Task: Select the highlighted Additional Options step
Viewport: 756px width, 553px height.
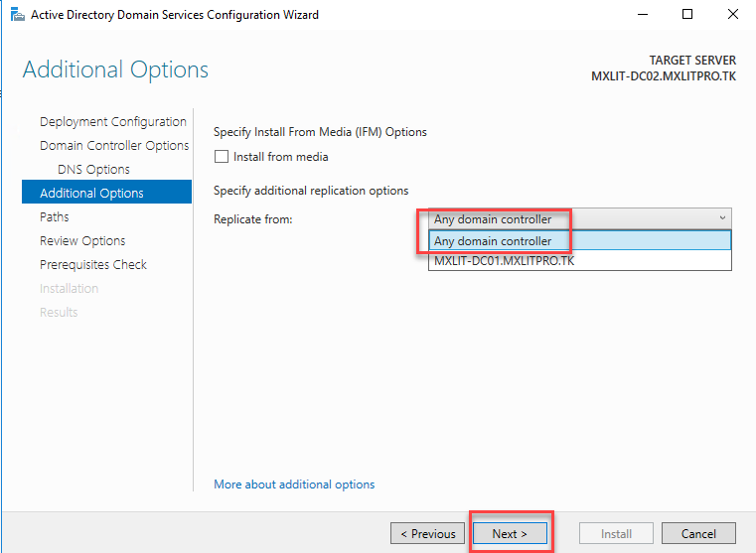Action: 91,194
